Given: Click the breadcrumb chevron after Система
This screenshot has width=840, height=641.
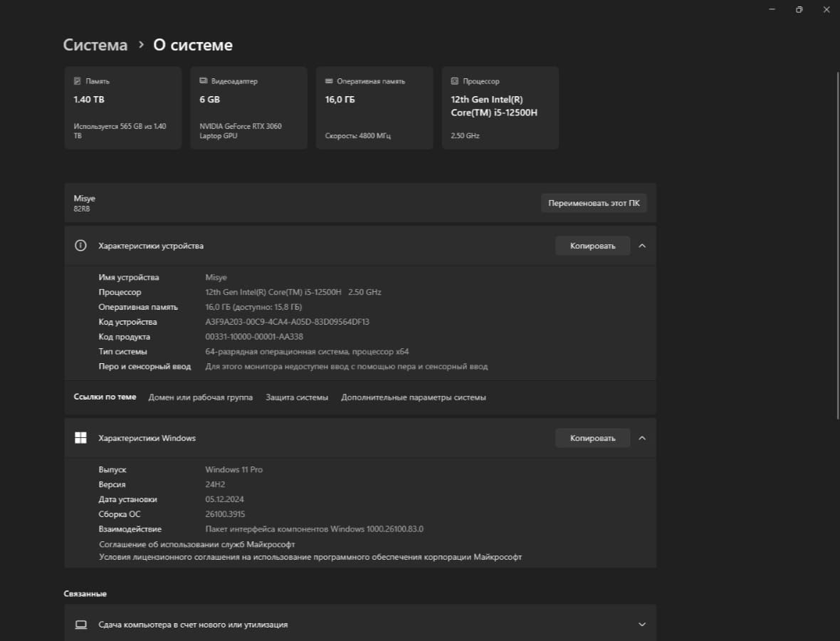Looking at the screenshot, I should 141,44.
